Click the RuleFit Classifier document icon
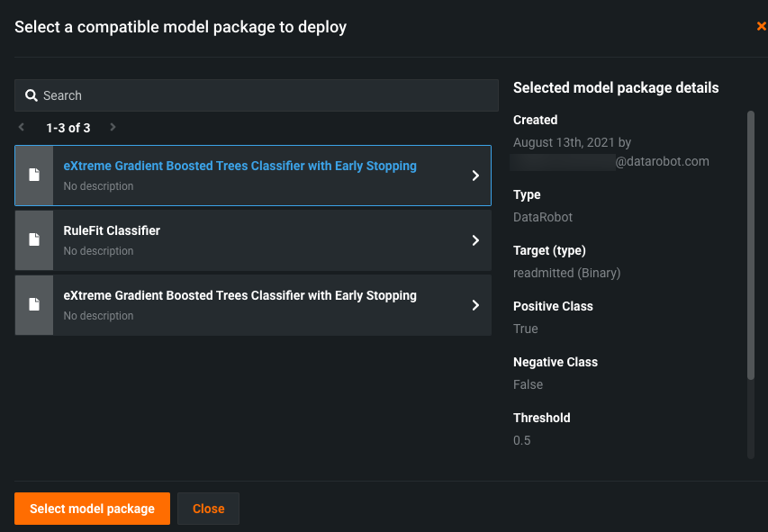 (x=34, y=240)
